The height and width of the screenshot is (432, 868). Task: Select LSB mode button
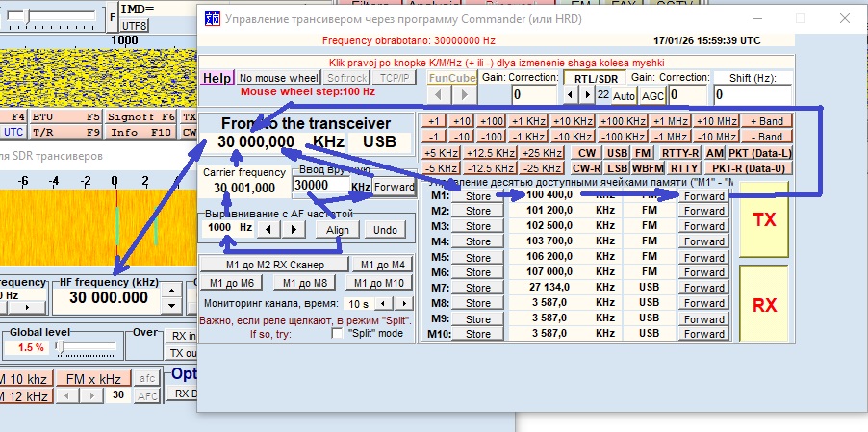click(617, 168)
